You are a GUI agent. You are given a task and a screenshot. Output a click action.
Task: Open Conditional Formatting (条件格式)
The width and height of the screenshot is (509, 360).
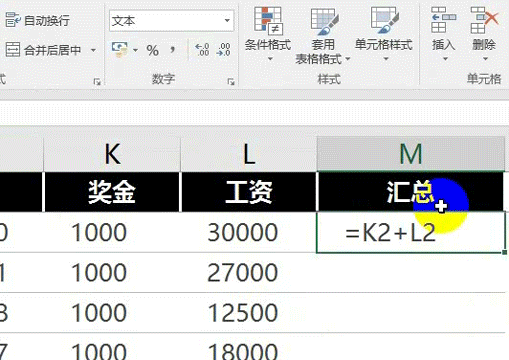(x=268, y=28)
